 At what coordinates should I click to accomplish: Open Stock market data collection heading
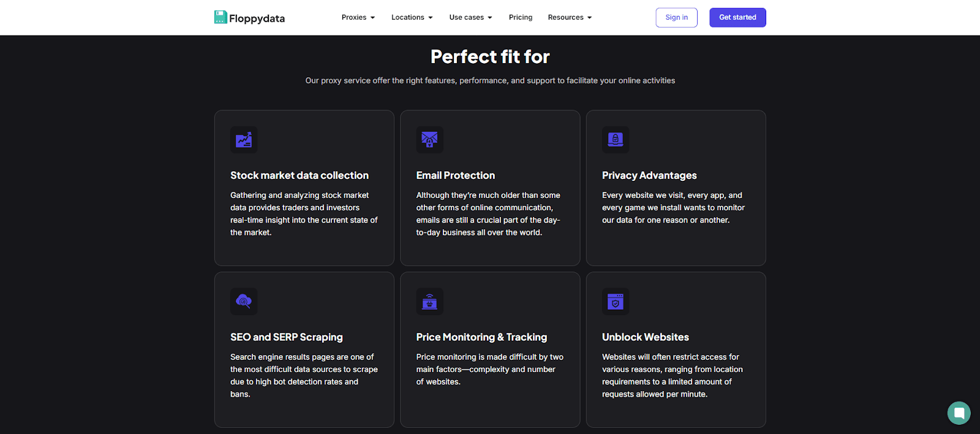coord(300,175)
